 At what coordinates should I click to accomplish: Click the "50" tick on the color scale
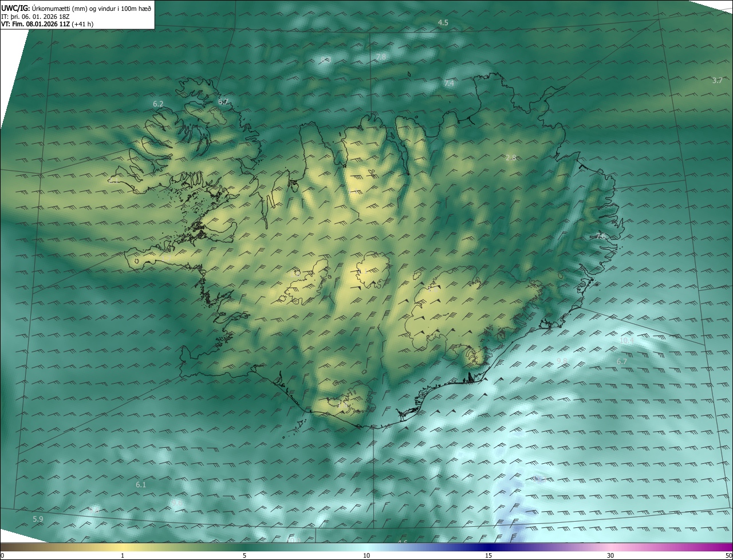coord(728,556)
